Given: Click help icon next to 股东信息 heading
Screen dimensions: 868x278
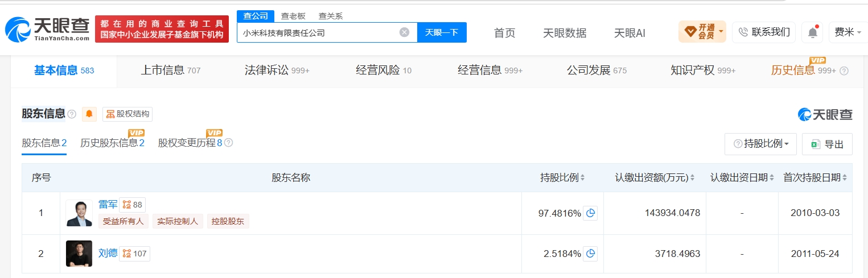Looking at the screenshot, I should (72, 114).
